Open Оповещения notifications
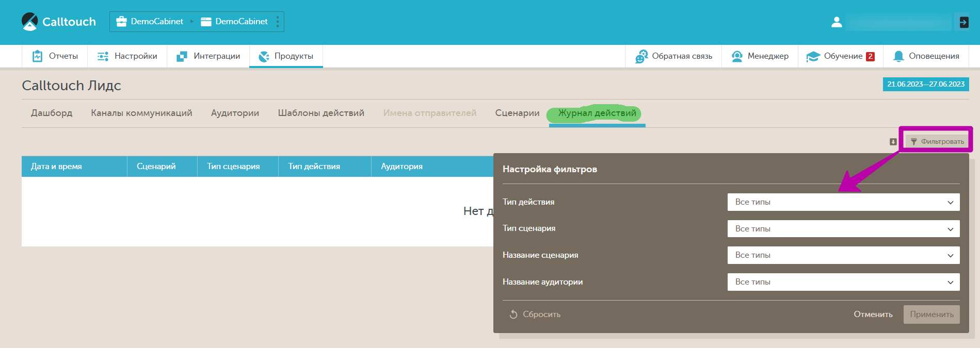The width and height of the screenshot is (980, 348). [926, 56]
